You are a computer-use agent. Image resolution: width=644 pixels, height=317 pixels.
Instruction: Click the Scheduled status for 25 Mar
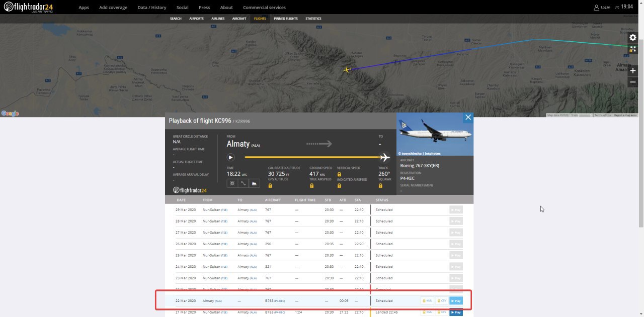pos(384,255)
